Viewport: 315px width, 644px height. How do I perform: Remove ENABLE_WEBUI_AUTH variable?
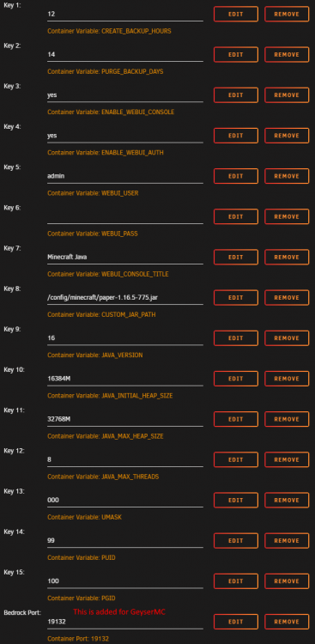click(287, 136)
